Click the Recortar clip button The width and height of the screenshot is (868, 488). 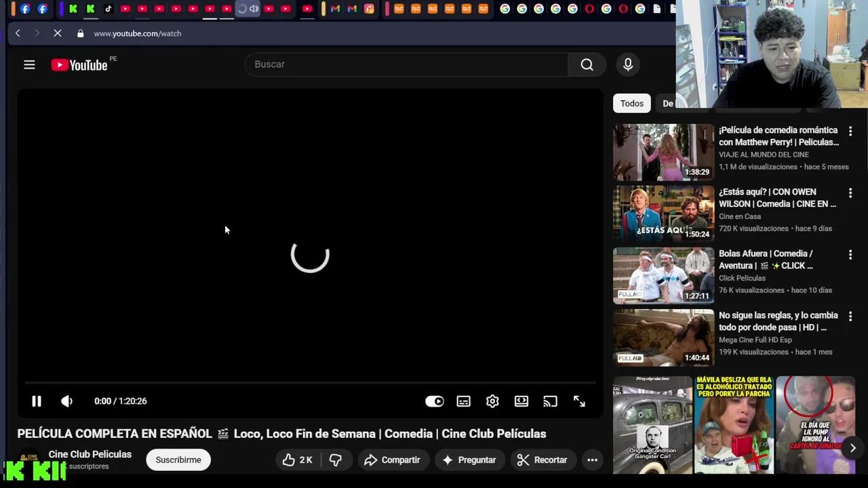pos(542,460)
